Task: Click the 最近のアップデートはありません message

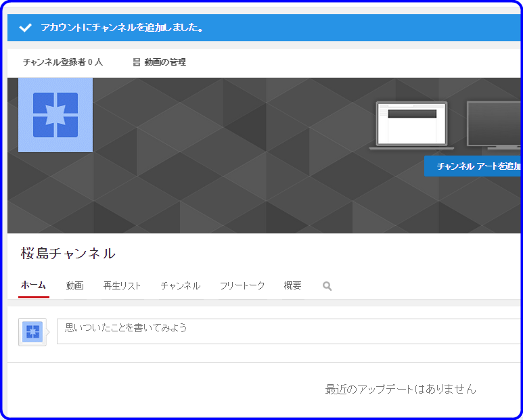Action: point(401,389)
